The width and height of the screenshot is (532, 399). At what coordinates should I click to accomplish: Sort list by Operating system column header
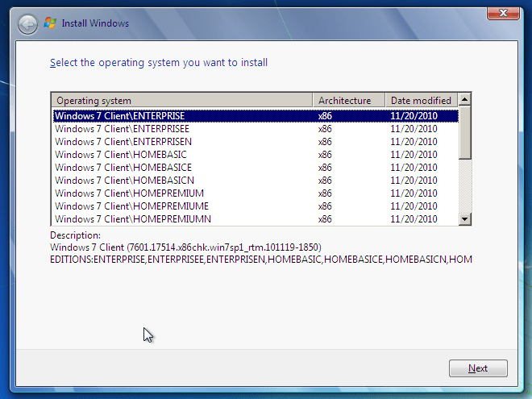182,101
